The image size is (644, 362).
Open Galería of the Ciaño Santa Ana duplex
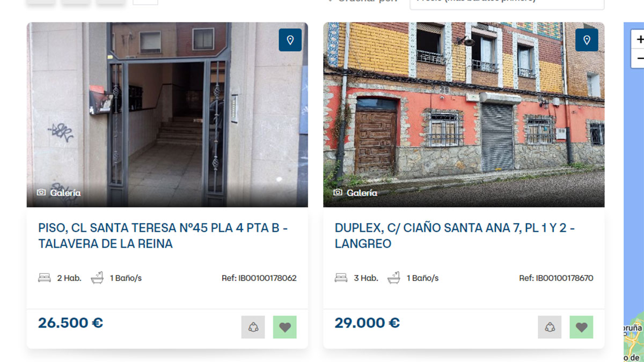click(x=355, y=193)
